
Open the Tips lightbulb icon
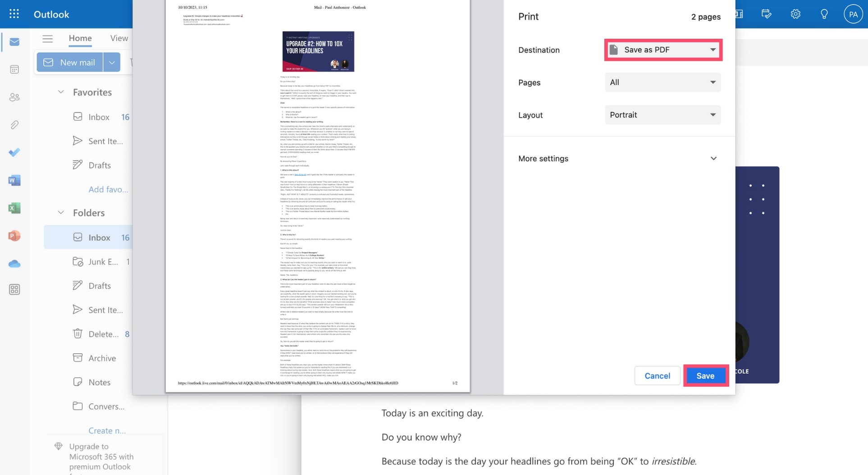tap(824, 14)
